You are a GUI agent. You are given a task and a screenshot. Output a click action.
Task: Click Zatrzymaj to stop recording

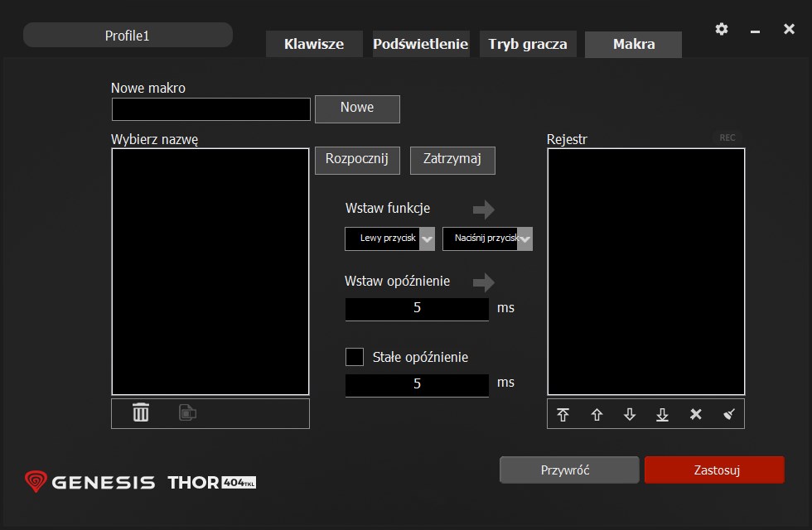pos(452,160)
